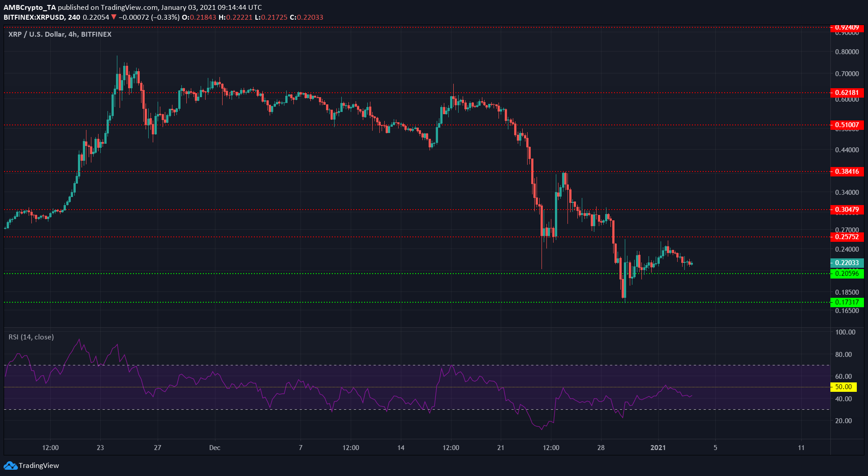Click the RSI 60.00 scale value
Viewport: 868px width, 476px height.
coord(844,377)
